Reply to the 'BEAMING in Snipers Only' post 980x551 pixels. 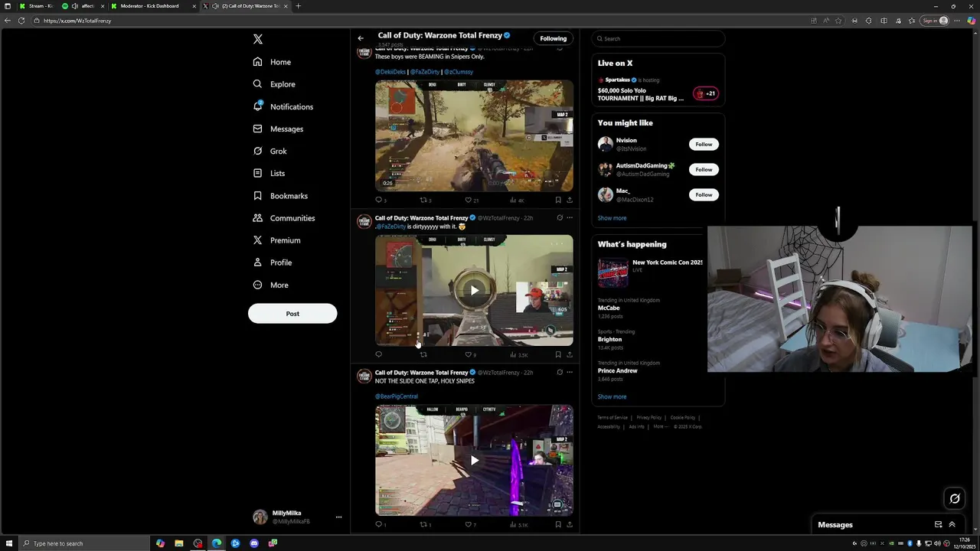point(379,201)
